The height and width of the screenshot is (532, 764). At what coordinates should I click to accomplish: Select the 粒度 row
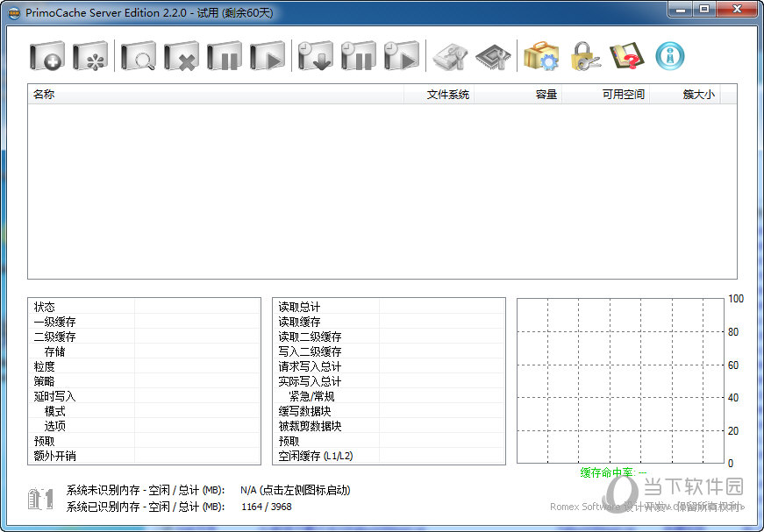pyautogui.click(x=144, y=366)
